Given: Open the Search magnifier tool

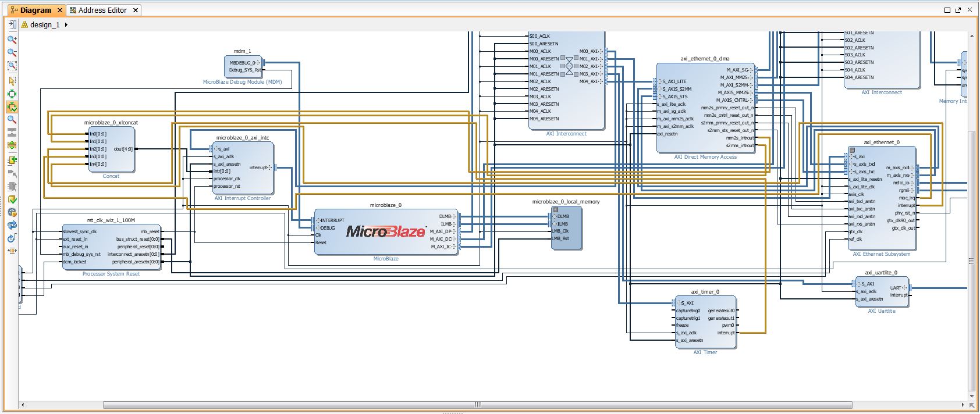Looking at the screenshot, I should 12,120.
